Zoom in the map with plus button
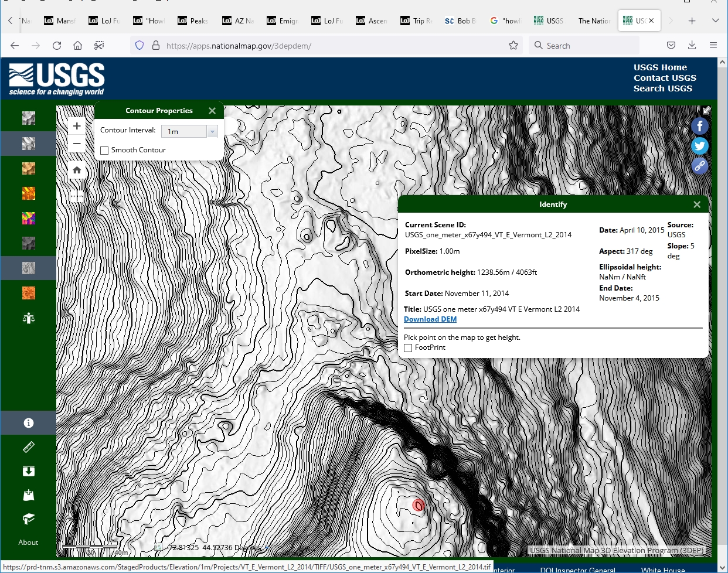Screen dimensions: 728x573 click(x=77, y=126)
